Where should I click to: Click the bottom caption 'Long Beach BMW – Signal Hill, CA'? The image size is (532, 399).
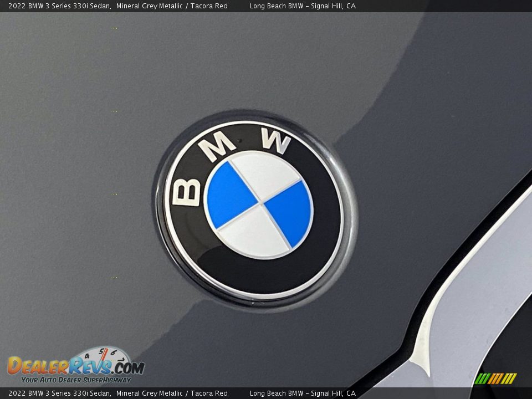(x=303, y=393)
